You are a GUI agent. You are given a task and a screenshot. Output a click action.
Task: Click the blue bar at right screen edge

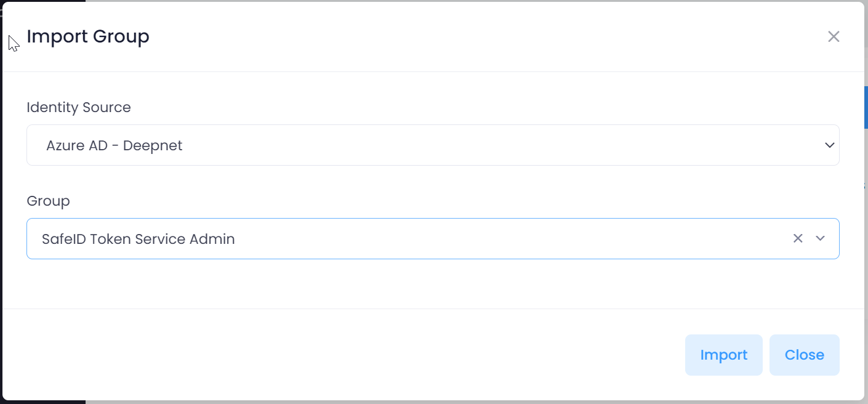click(866, 107)
